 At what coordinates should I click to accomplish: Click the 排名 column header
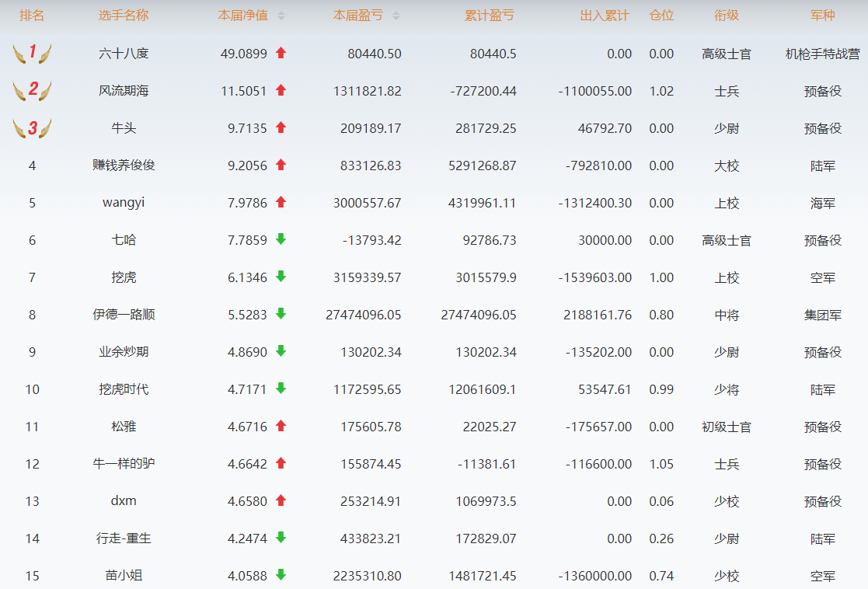32,16
